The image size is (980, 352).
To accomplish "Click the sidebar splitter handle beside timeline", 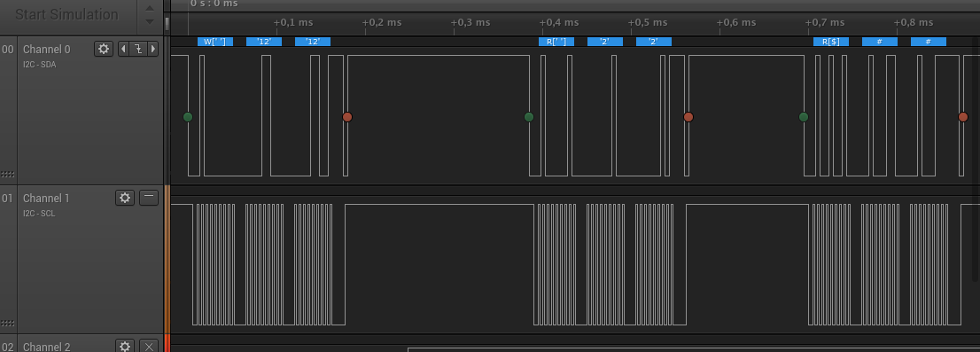I will (167, 23).
